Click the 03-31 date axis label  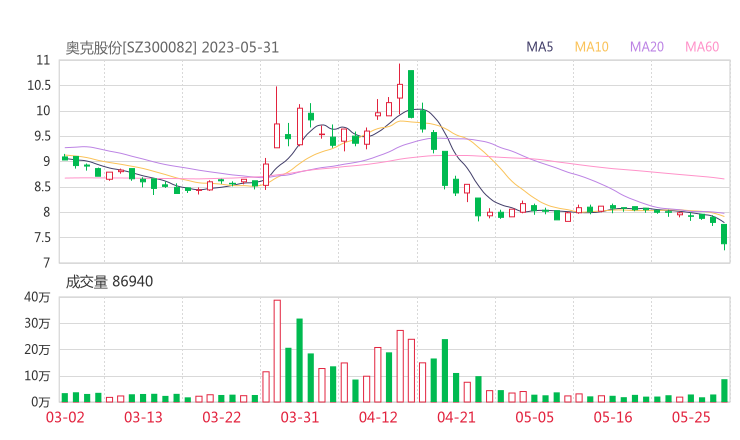tap(300, 417)
